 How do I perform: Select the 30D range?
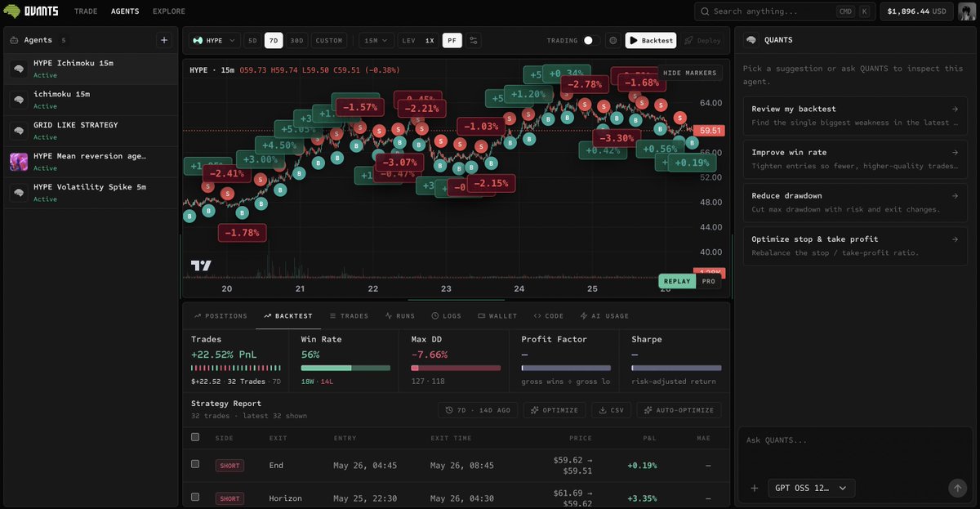[x=297, y=40]
